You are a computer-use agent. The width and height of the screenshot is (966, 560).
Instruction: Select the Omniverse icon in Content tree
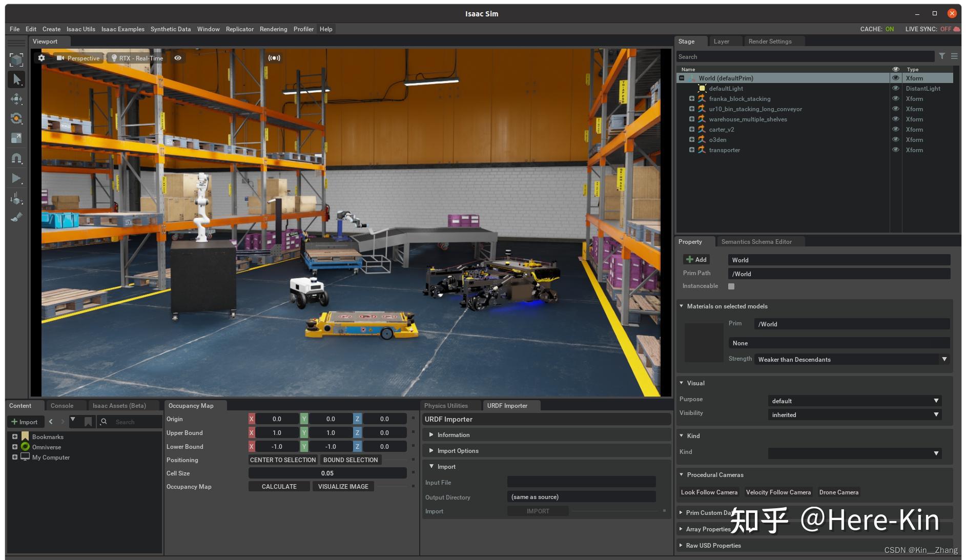pos(25,447)
